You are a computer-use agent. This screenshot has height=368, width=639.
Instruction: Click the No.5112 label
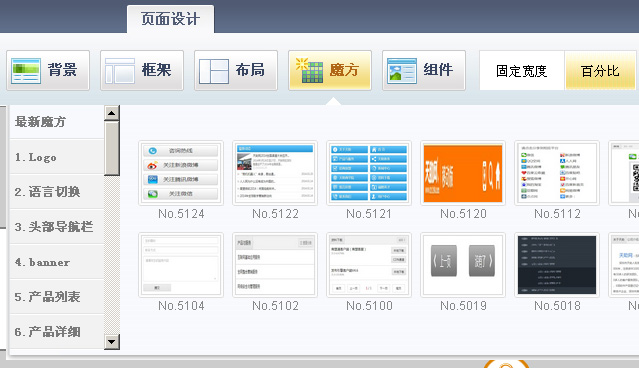point(557,214)
